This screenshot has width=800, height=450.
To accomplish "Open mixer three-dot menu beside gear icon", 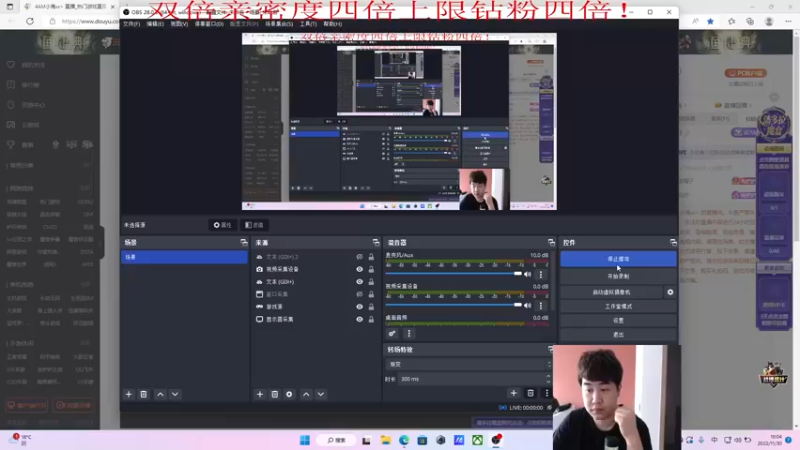I will click(409, 334).
